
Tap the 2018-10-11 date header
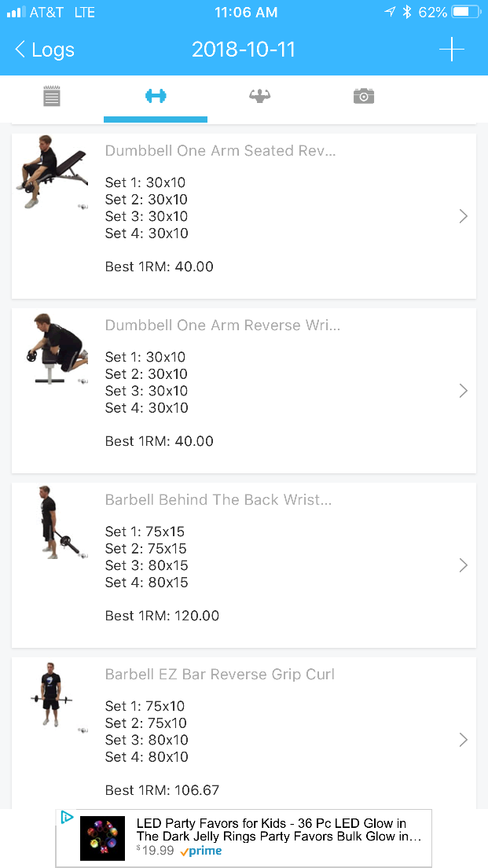pos(244,50)
